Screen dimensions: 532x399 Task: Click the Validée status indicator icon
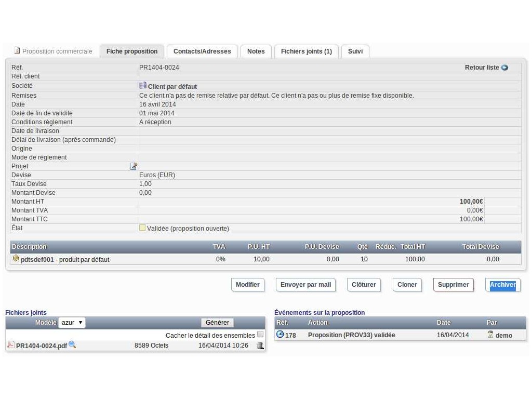pos(142,228)
